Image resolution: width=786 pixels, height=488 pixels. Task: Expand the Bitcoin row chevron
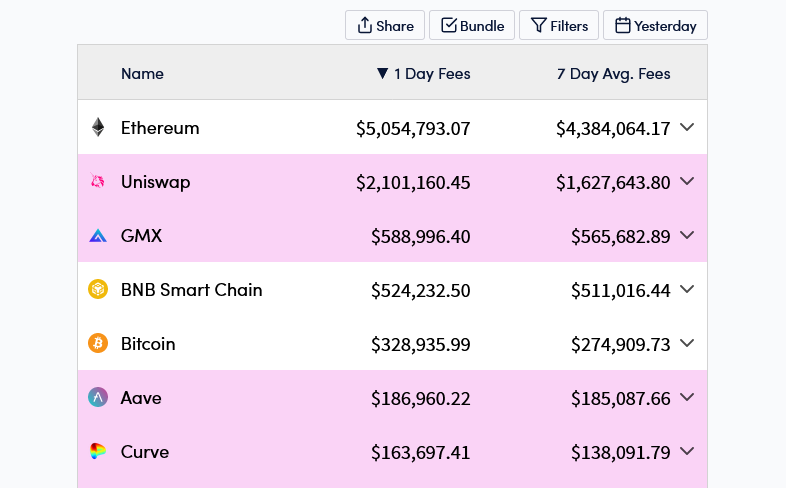(x=687, y=344)
